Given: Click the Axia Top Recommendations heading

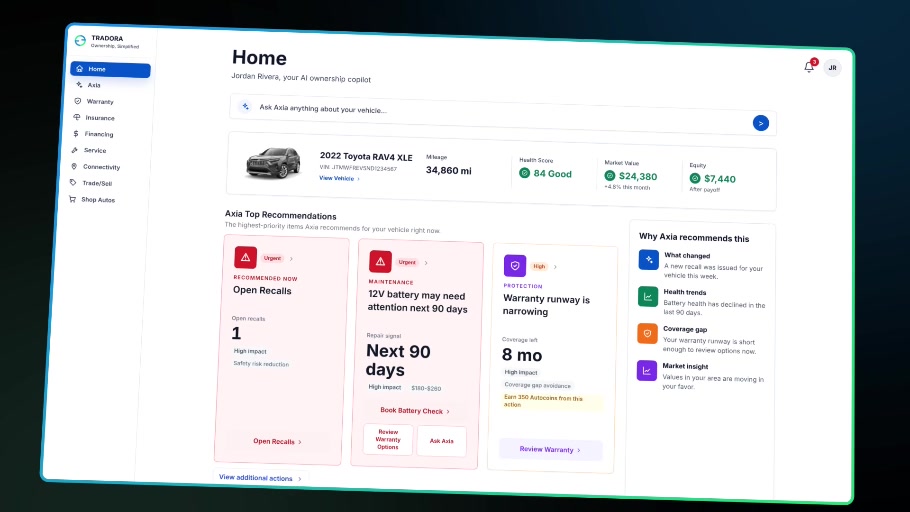Looking at the screenshot, I should (x=280, y=215).
